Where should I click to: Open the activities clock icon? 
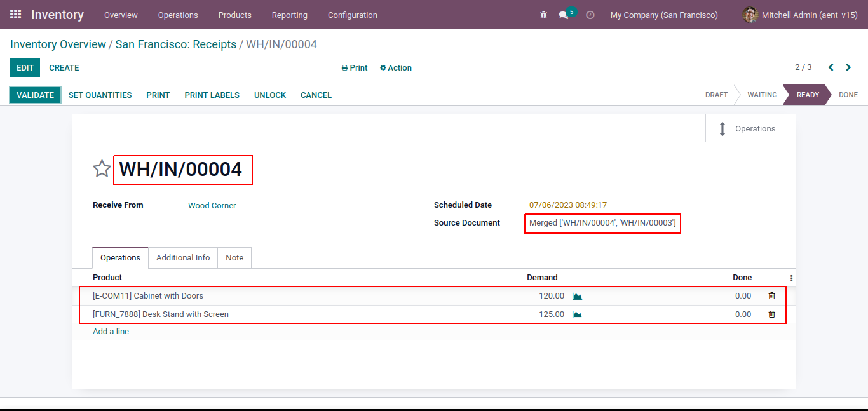point(590,15)
